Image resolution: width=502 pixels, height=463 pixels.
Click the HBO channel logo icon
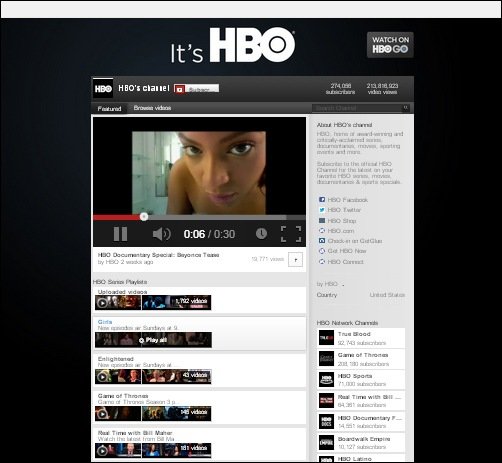click(x=103, y=89)
